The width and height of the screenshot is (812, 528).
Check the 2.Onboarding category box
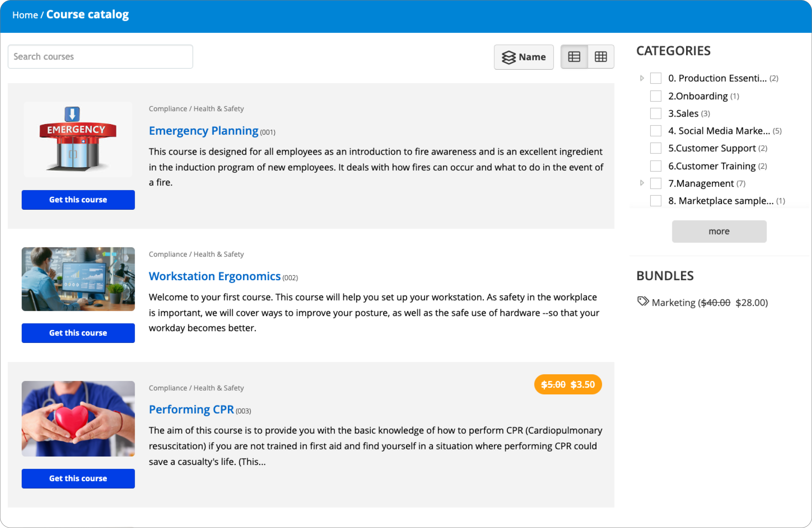(656, 96)
